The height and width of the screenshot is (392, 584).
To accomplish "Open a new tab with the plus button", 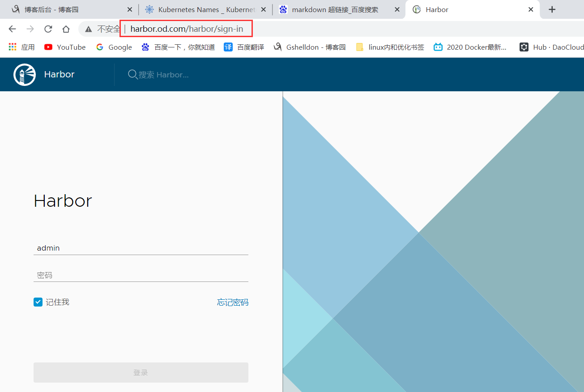I will coord(552,9).
